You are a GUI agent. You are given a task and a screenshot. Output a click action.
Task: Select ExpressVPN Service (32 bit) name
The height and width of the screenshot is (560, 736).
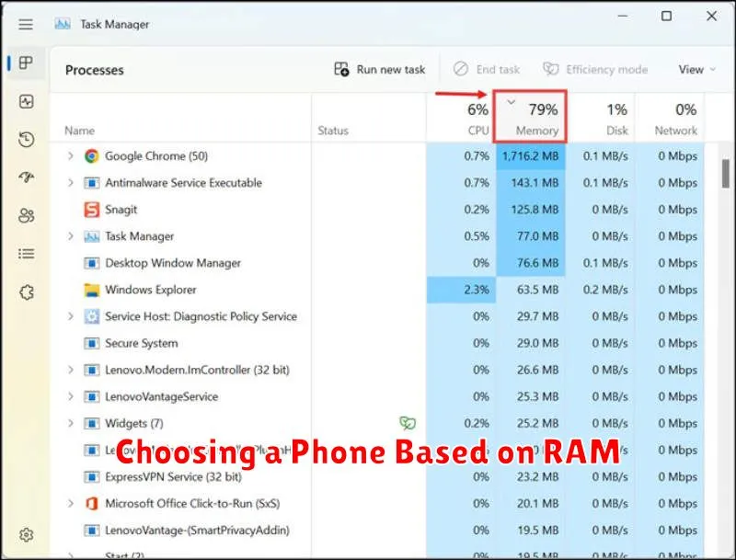point(173,477)
